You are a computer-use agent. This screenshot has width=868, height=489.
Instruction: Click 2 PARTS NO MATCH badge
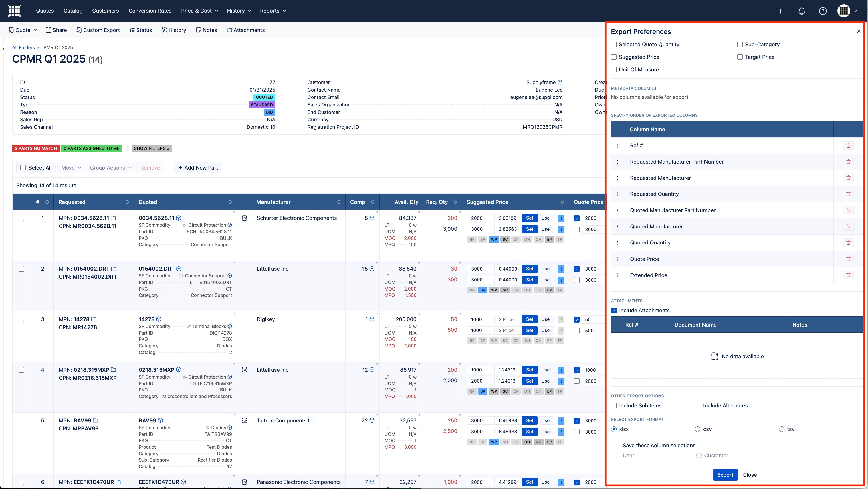coord(36,148)
